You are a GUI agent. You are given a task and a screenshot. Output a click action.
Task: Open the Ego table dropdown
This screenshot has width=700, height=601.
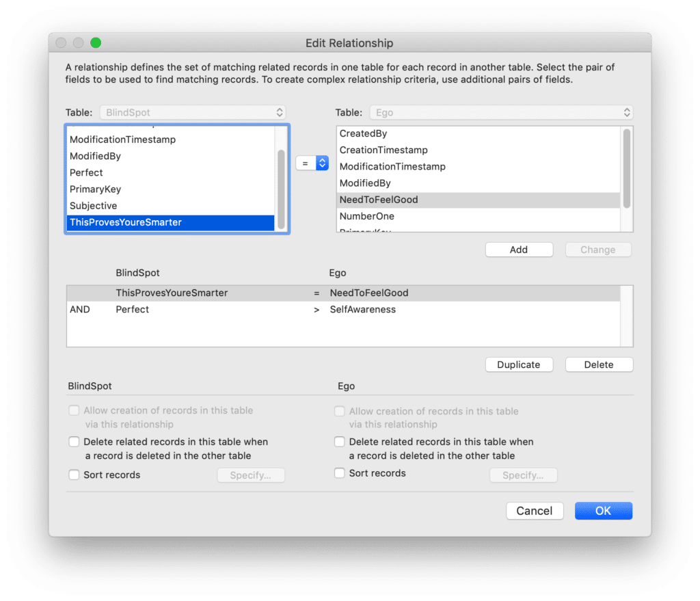click(501, 113)
